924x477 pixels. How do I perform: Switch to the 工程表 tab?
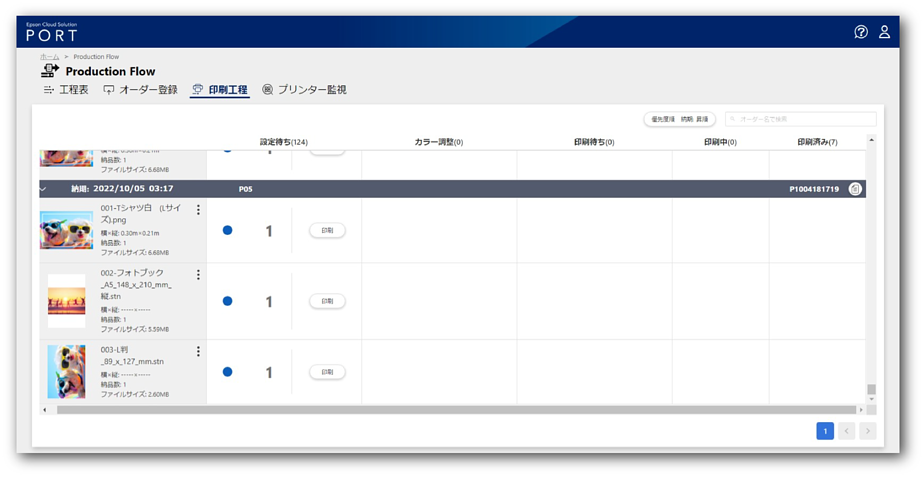65,90
